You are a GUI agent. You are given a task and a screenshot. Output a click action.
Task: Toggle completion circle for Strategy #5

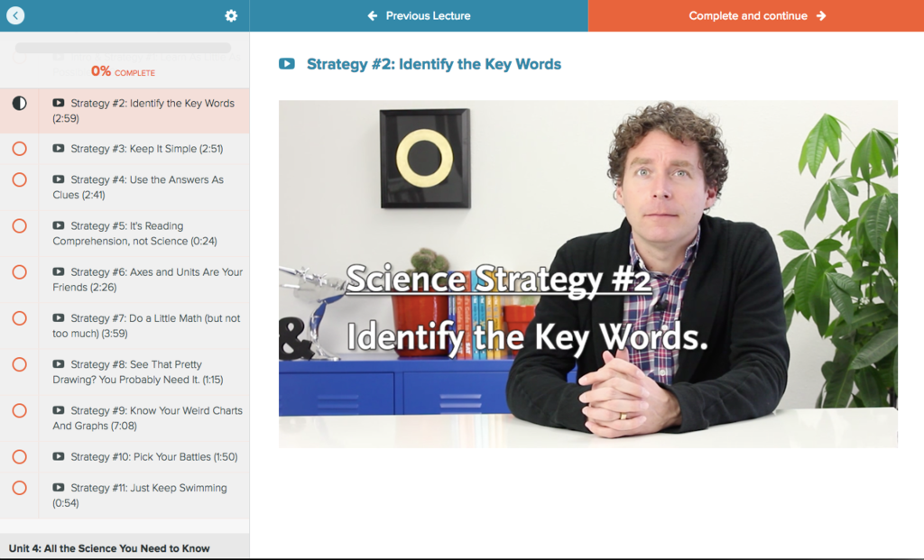(19, 225)
